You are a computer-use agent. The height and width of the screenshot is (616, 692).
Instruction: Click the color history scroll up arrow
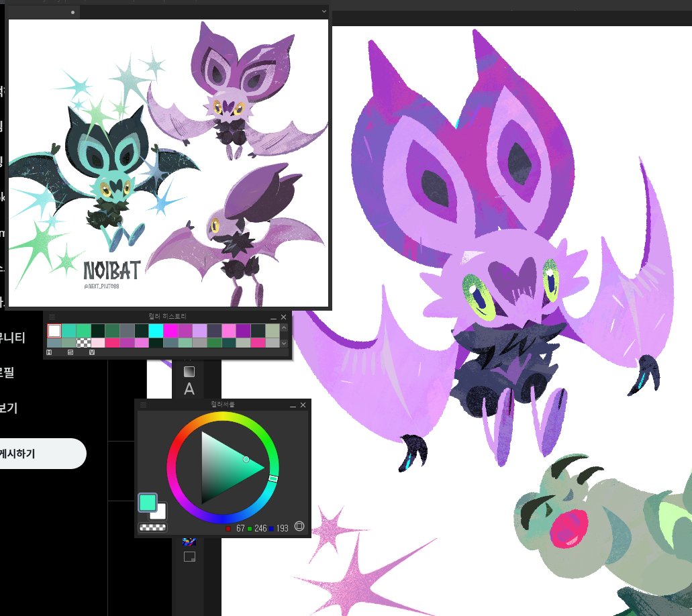click(284, 328)
